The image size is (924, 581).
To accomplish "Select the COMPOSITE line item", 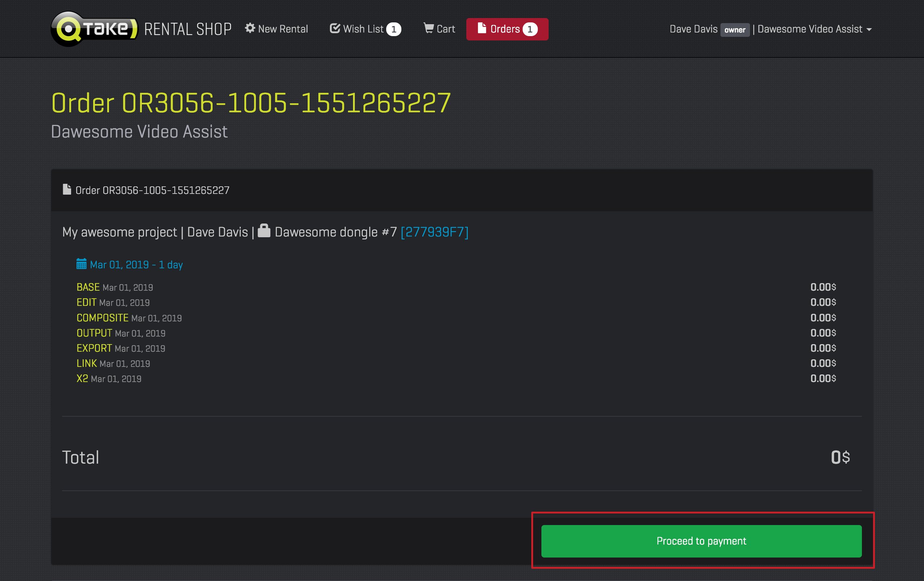I will point(103,318).
